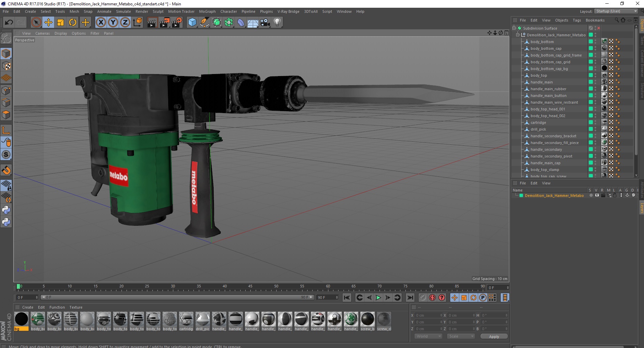Select the bg black material swatch

pos(21,321)
